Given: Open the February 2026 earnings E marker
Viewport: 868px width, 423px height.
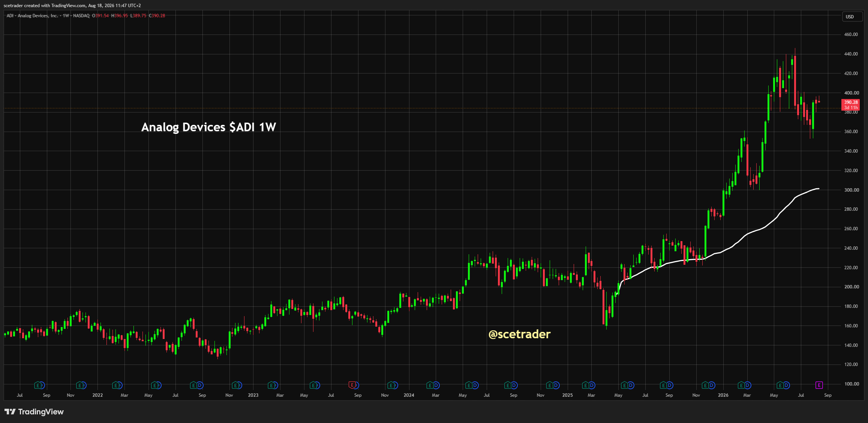Looking at the screenshot, I should tap(741, 385).
